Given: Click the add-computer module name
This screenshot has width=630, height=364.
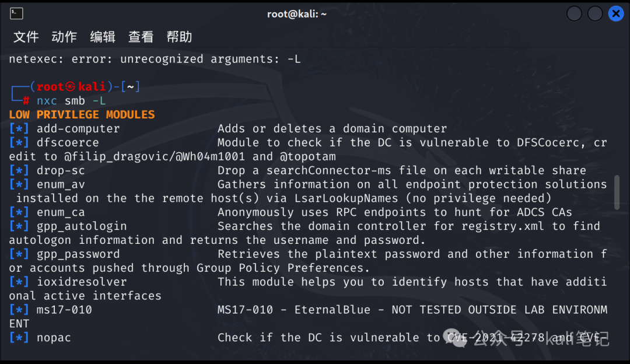Looking at the screenshot, I should (x=78, y=128).
